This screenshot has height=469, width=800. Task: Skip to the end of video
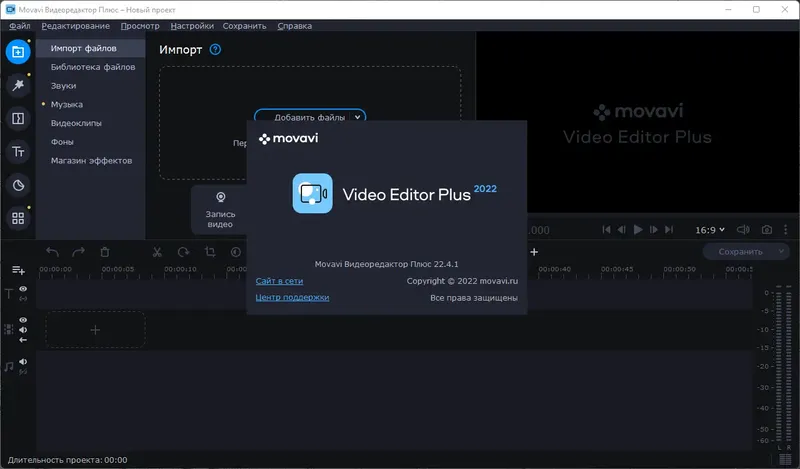tap(669, 230)
